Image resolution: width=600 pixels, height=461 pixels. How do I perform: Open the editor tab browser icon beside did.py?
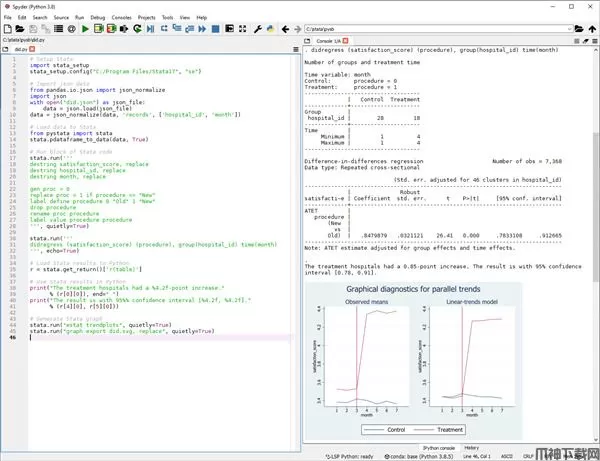[x=6, y=48]
